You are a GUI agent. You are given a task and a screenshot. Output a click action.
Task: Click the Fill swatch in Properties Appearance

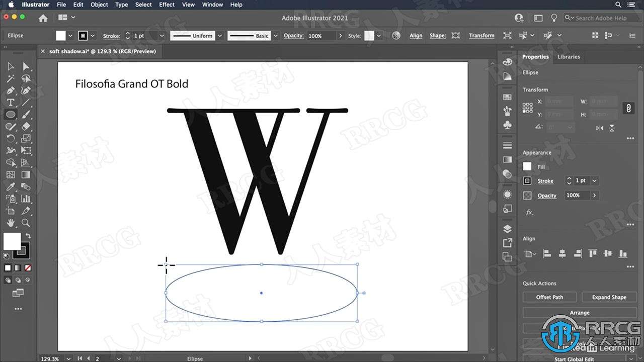[527, 166]
